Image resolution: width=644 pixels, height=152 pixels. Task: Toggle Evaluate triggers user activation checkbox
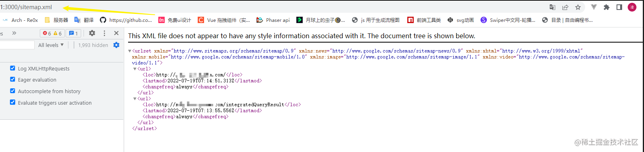click(13, 102)
